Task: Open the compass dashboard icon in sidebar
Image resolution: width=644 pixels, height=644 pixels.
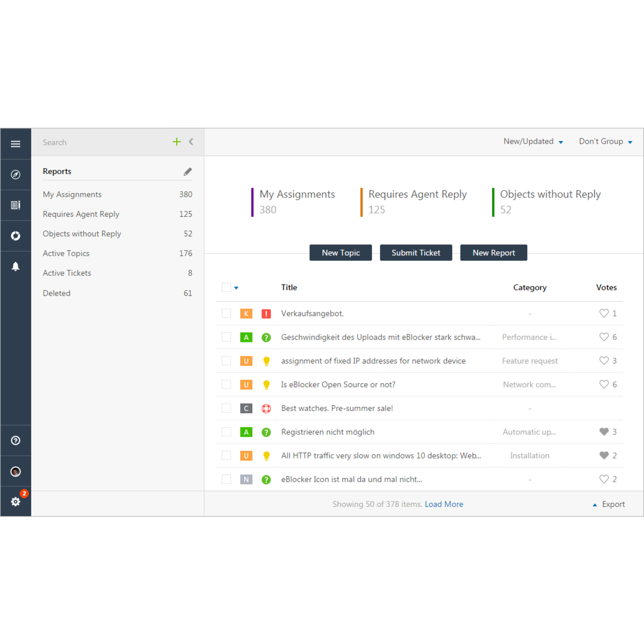Action: (x=16, y=174)
